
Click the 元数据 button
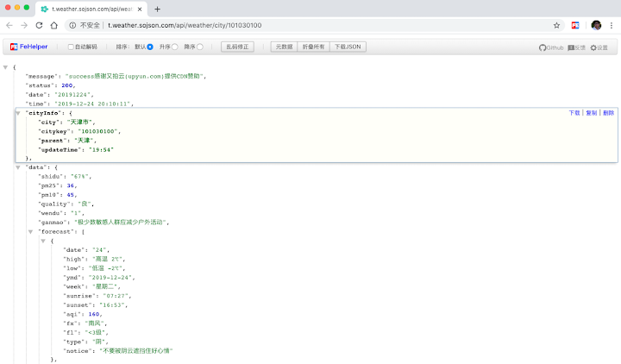pos(284,47)
